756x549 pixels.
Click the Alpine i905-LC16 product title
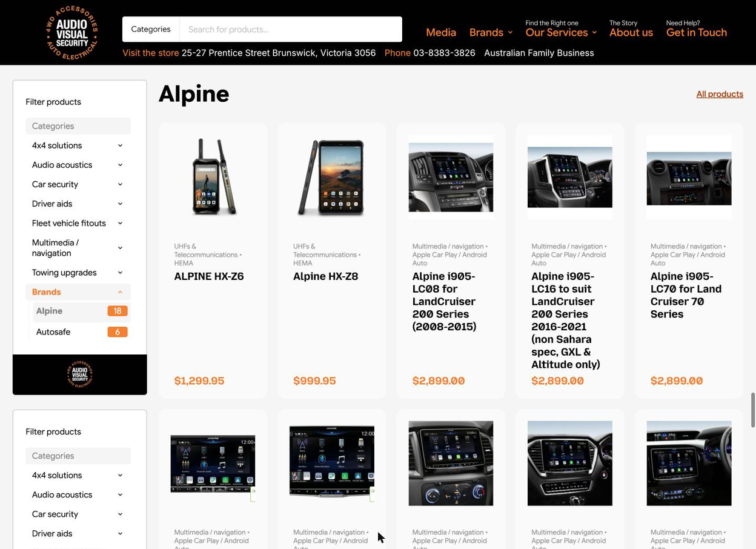pos(566,320)
